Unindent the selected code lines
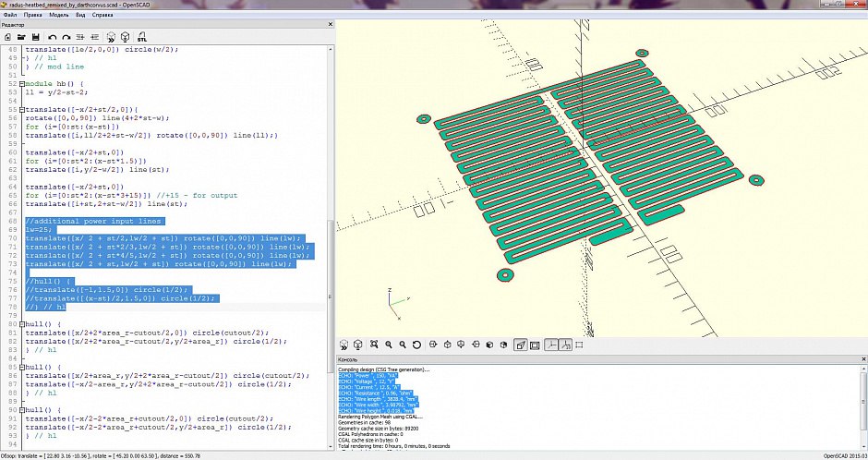This screenshot has height=460, width=868. click(x=80, y=37)
